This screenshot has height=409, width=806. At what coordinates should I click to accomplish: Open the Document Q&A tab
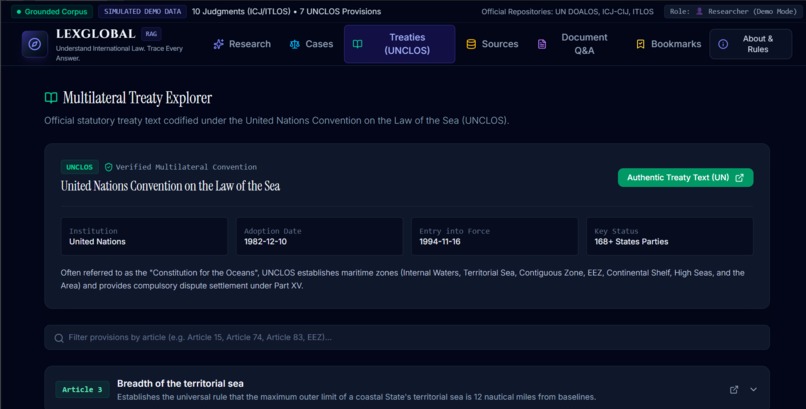[576, 44]
